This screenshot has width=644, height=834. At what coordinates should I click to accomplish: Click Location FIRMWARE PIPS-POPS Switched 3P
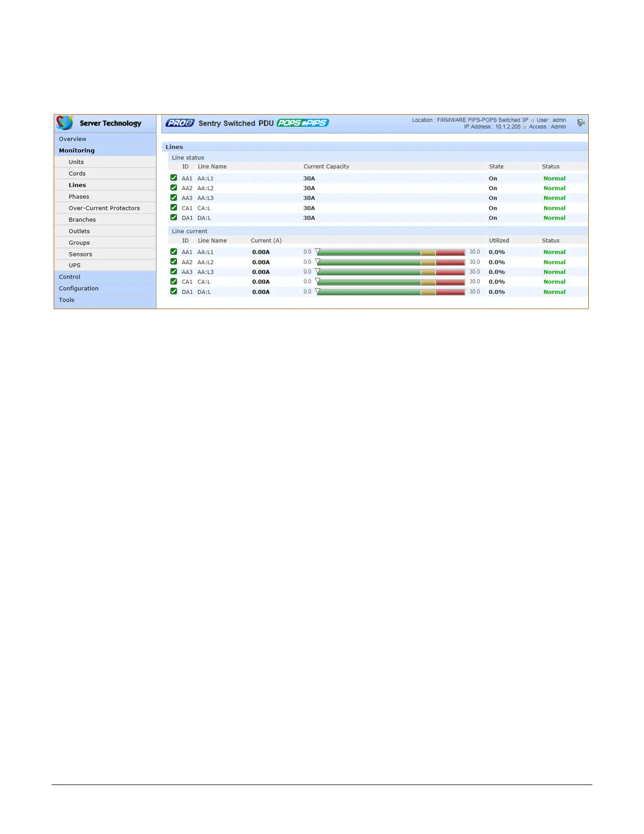tap(470, 120)
